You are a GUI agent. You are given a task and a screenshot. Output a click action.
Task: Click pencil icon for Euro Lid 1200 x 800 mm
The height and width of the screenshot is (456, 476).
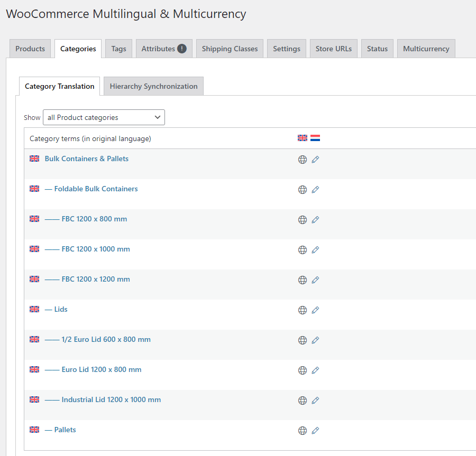tap(315, 370)
